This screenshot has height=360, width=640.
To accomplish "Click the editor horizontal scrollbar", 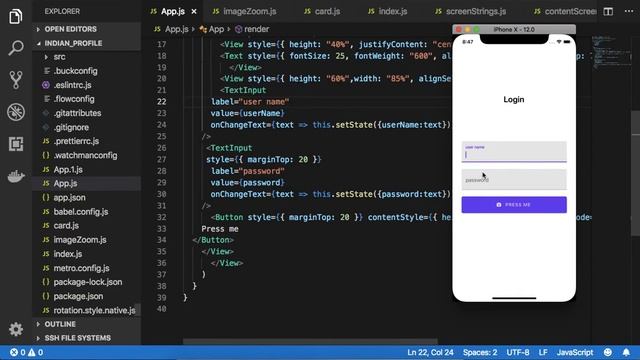I will tap(310, 341).
